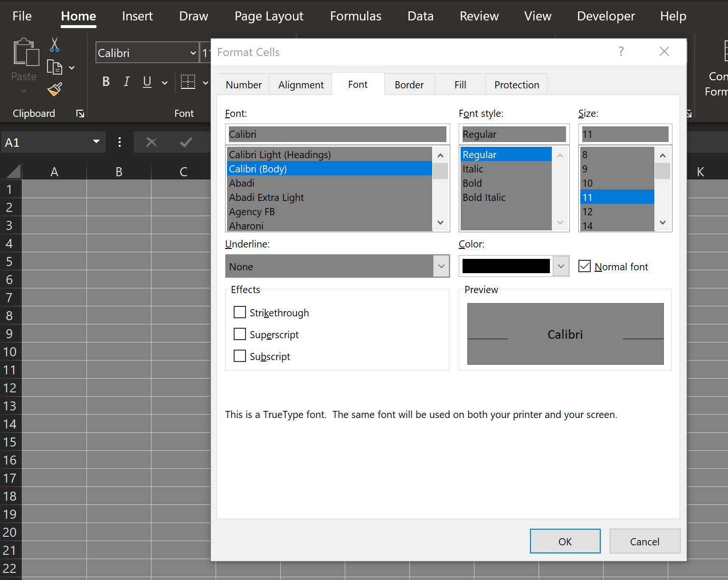Select Bold Italic in Font style list

pyautogui.click(x=484, y=198)
